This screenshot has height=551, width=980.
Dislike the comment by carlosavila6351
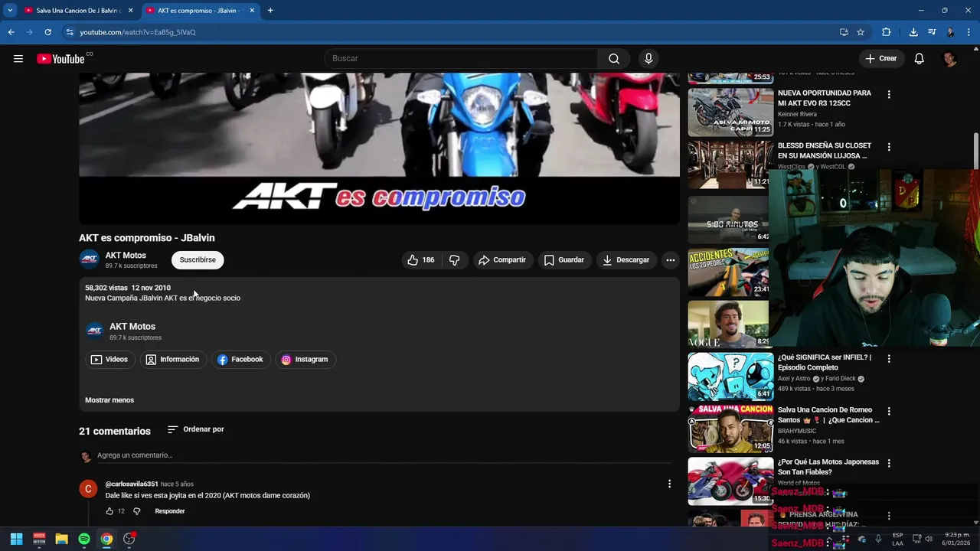click(137, 511)
